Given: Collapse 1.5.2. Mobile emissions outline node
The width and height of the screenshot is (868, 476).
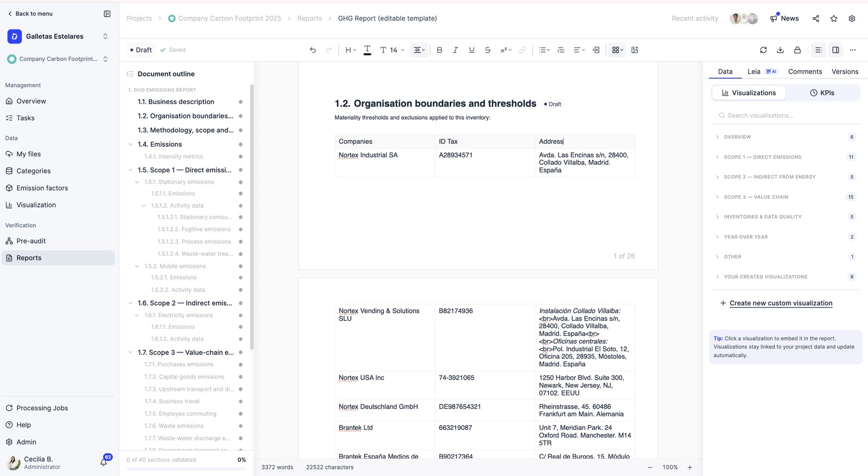Looking at the screenshot, I should (x=137, y=266).
